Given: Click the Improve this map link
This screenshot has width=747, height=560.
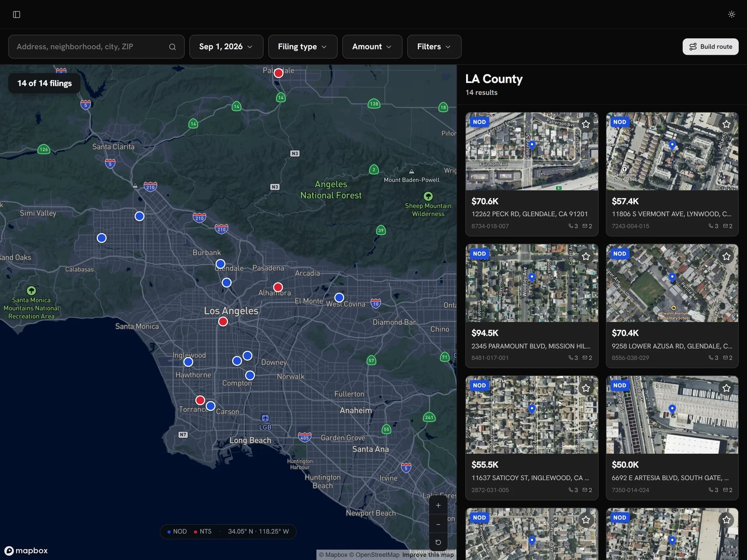Looking at the screenshot, I should click(x=428, y=555).
